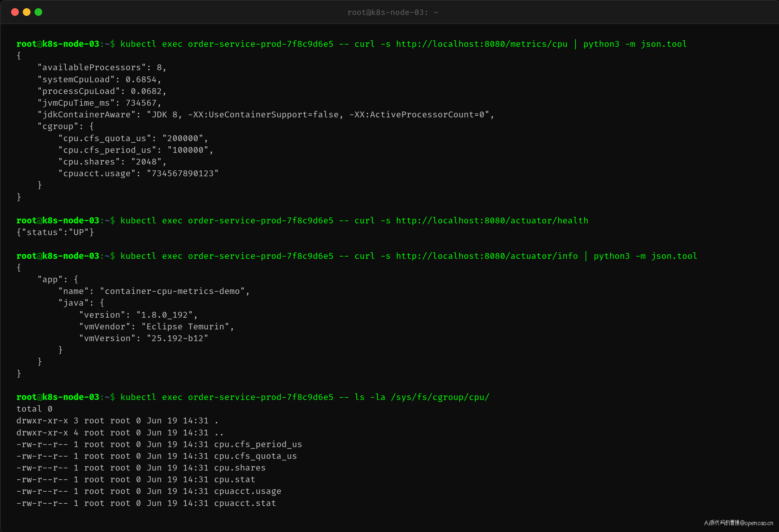
Task: Click the "version": "1.8.0_192" line
Action: (x=139, y=315)
